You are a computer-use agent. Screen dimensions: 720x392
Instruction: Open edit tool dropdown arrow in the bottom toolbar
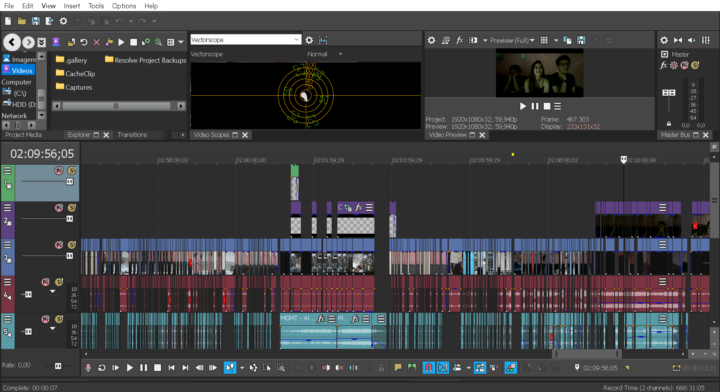click(242, 368)
